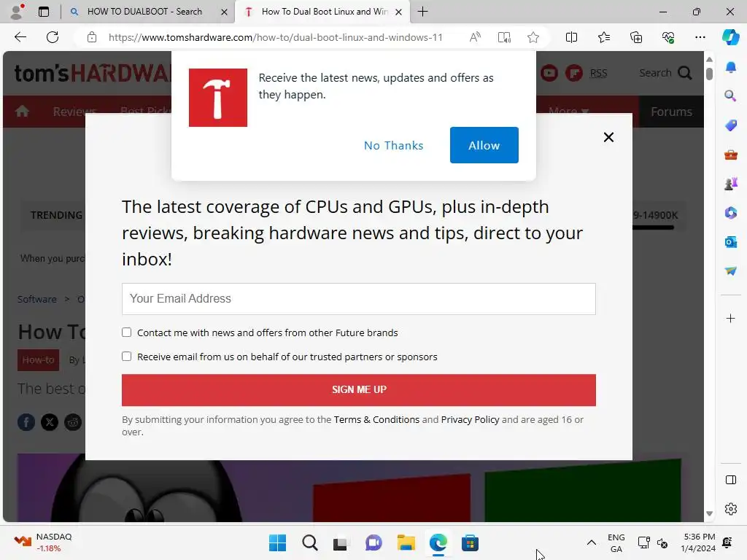The height and width of the screenshot is (560, 747).
Task: Open the Favorites list icon
Action: pyautogui.click(x=603, y=37)
